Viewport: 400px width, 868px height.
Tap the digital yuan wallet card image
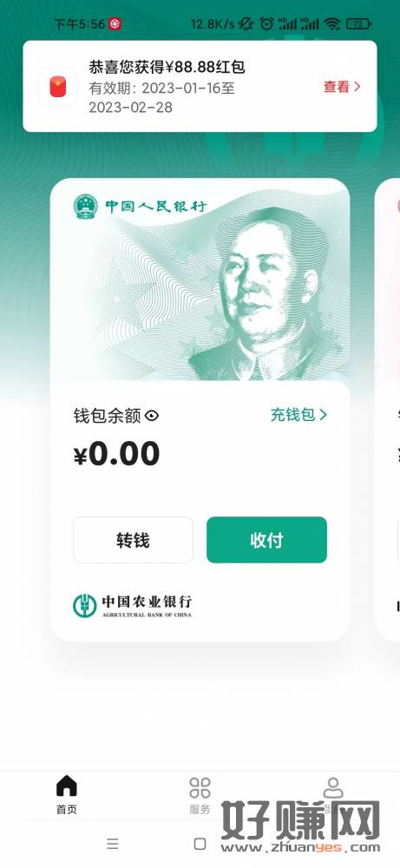[200, 279]
